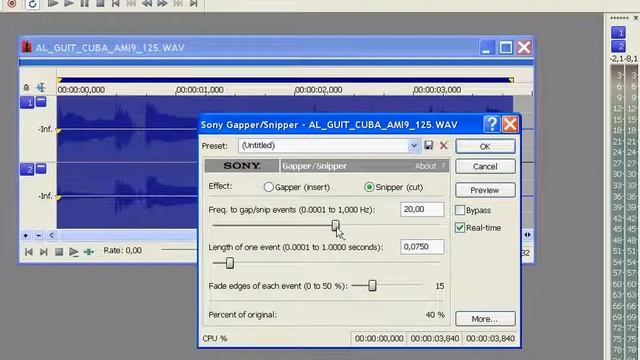
Task: Collapse channel 2 with its minus button
Action: 41,168
